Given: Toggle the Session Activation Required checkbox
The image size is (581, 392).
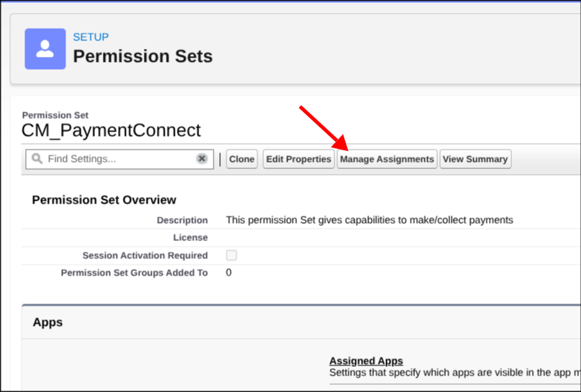Looking at the screenshot, I should [x=232, y=255].
